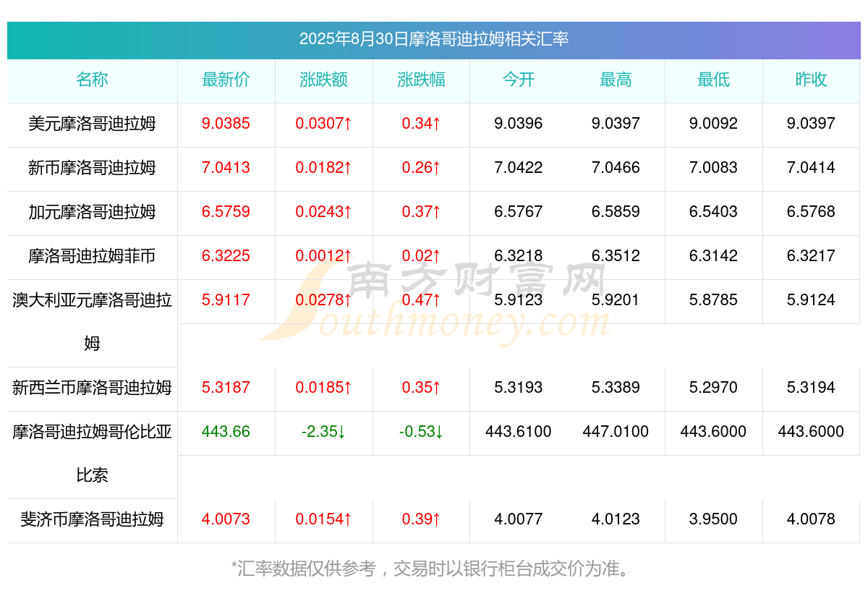Click opening value 9.0396
868x591 pixels.
(519, 124)
